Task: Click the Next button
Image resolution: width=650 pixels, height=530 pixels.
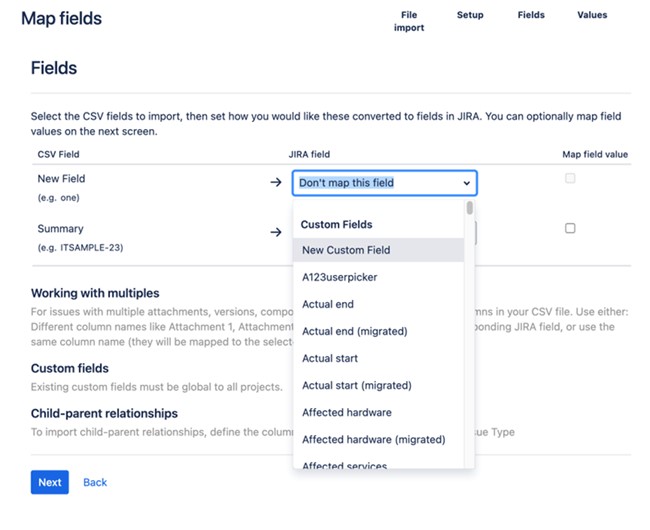Action: (50, 482)
